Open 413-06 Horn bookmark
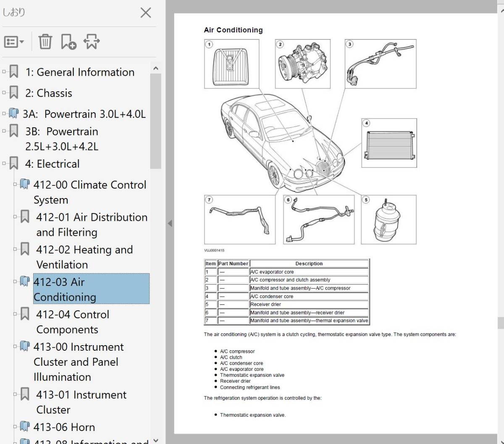 pyautogui.click(x=64, y=427)
